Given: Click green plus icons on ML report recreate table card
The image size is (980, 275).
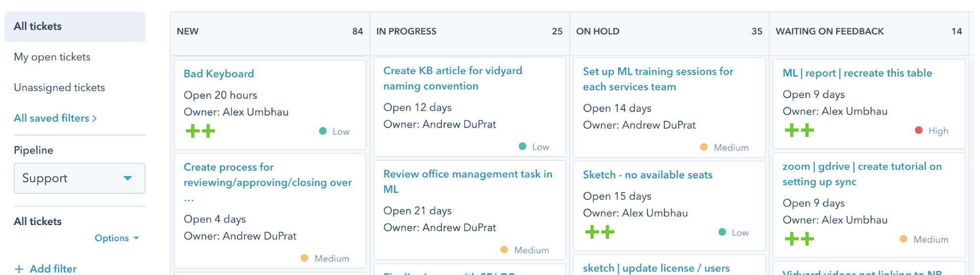Looking at the screenshot, I should tap(799, 130).
